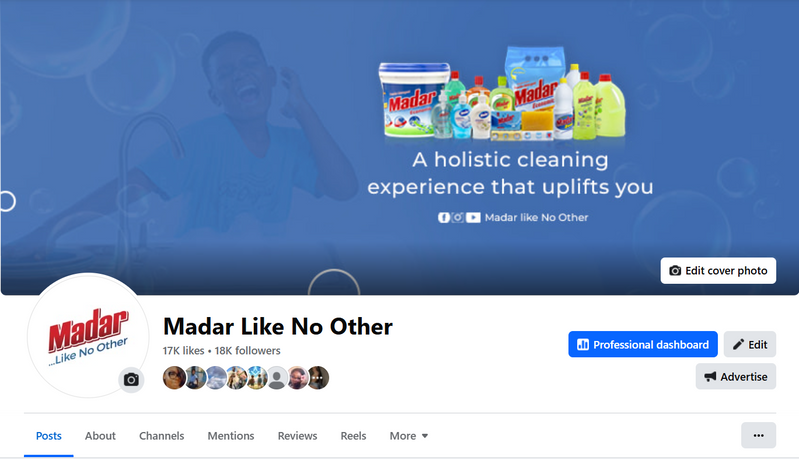
Task: Click the default grey silhouette follower avatar
Action: 277,377
